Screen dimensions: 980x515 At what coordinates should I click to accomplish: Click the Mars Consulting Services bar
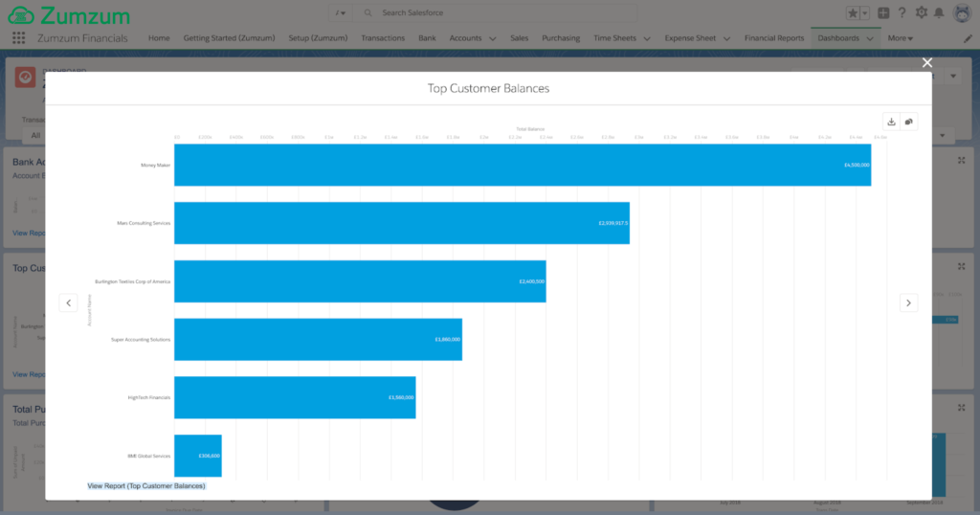click(402, 223)
